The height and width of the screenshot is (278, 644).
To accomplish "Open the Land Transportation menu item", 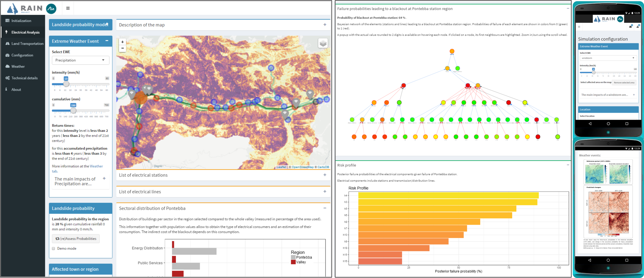I will 27,44.
